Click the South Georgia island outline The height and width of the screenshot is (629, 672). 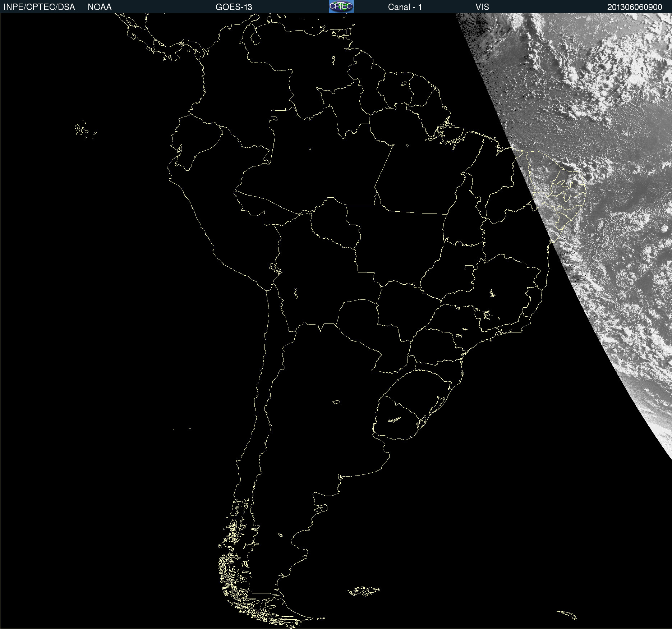(x=567, y=614)
